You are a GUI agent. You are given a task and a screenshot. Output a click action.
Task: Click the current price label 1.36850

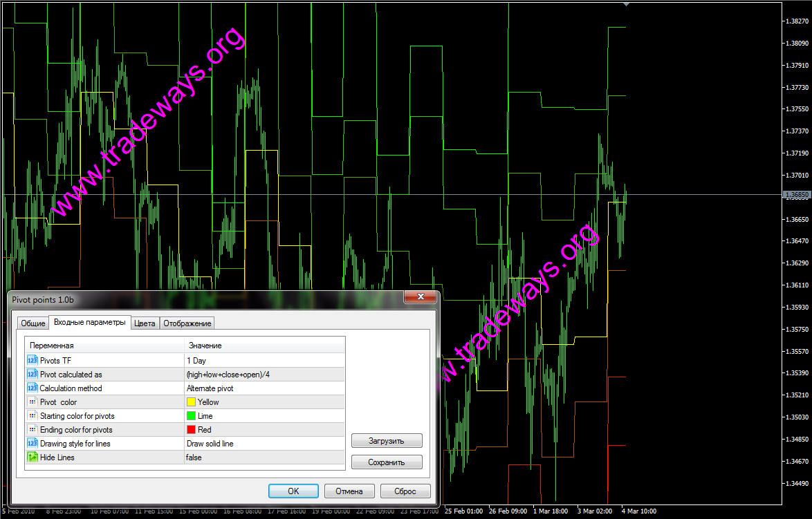(797, 195)
